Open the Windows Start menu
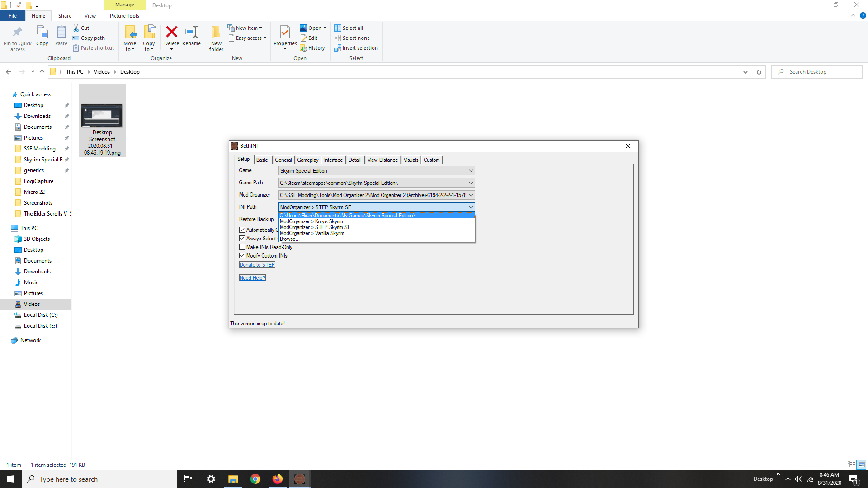868x488 pixels. (11, 479)
